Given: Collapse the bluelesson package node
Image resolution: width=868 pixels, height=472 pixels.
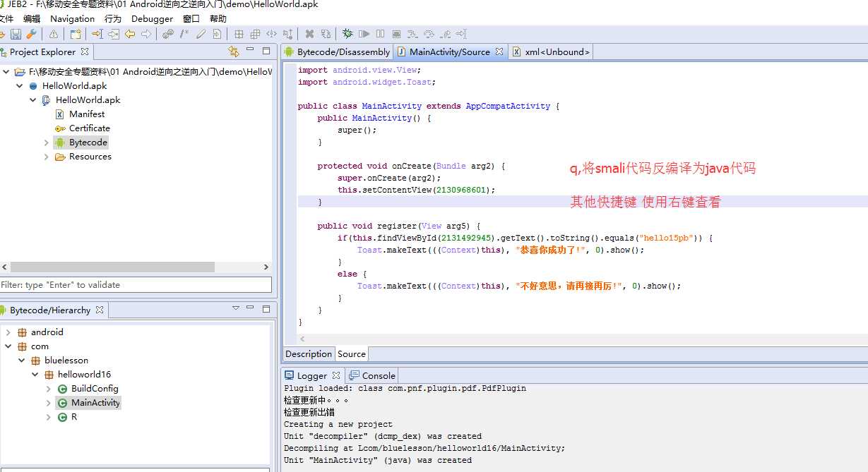Looking at the screenshot, I should [22, 361].
